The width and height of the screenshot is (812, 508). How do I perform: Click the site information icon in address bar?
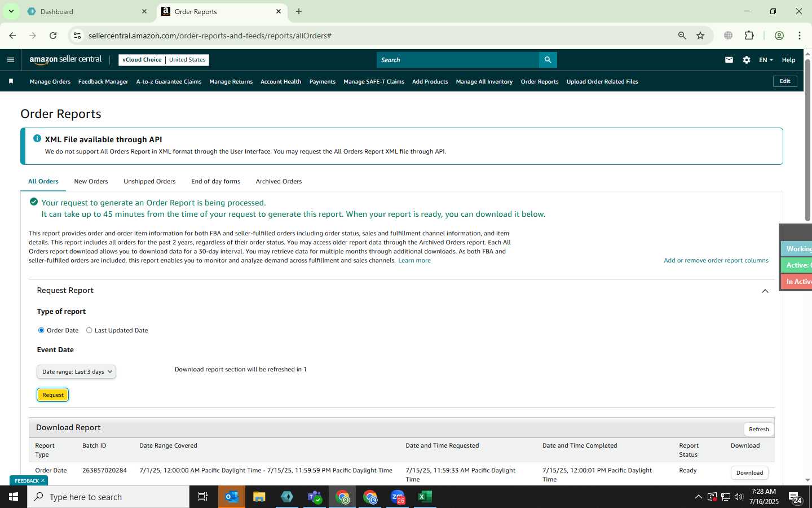pos(77,36)
